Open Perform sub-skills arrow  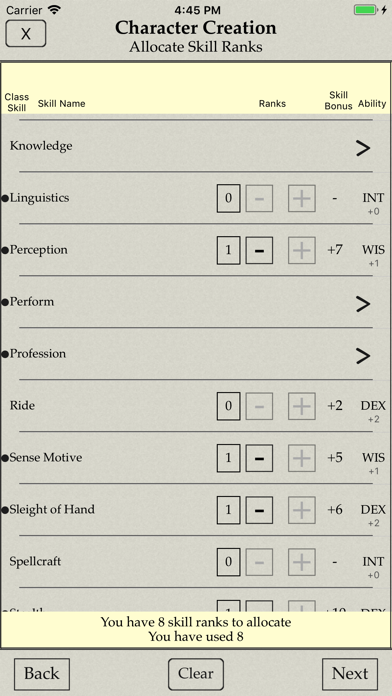tap(363, 304)
